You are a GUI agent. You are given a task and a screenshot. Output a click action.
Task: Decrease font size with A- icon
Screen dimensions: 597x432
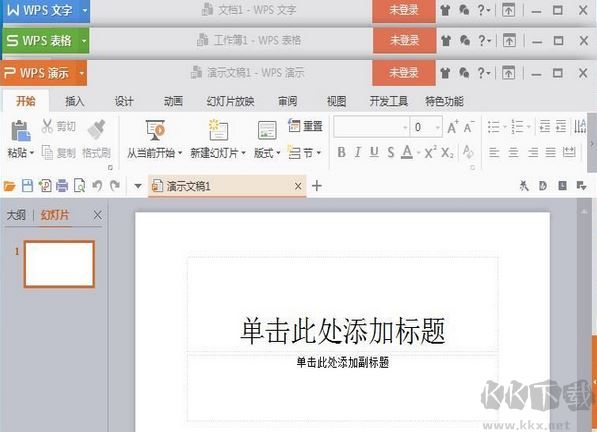tap(469, 127)
